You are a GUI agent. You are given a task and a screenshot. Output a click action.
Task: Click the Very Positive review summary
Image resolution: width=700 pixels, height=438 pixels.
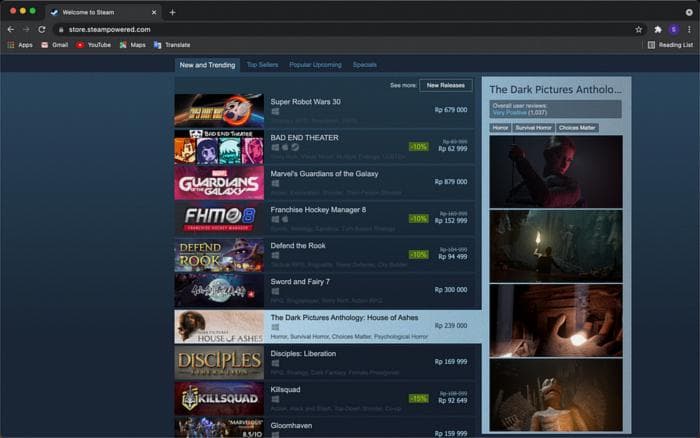(x=509, y=113)
